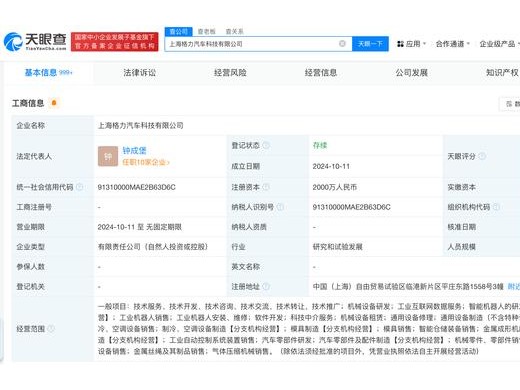520x390 pixels.
Task: Open the 任职10家企业 link
Action: tap(146, 162)
